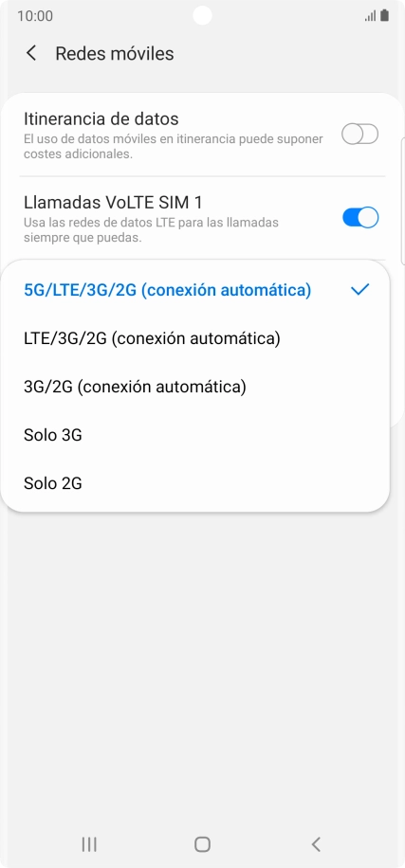
Task: Choose 3G/2G conexión automática option
Action: click(195, 387)
